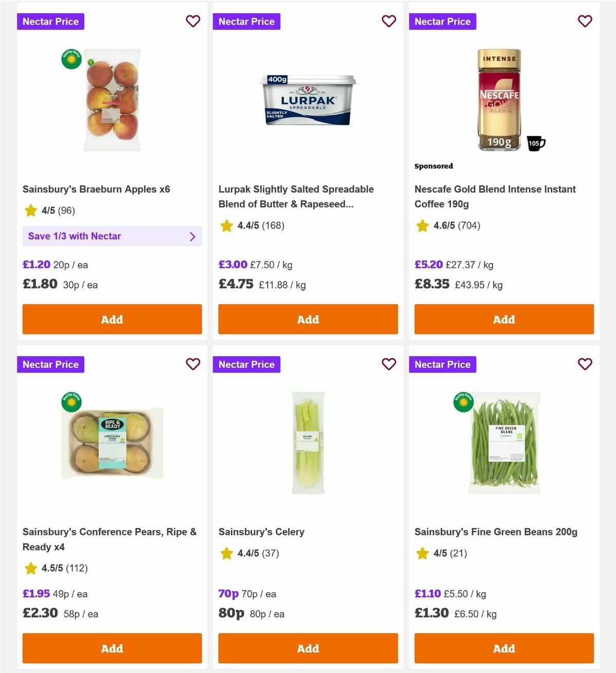Click the star rating icon on Braeburn Apples
The image size is (616, 673).
click(30, 210)
